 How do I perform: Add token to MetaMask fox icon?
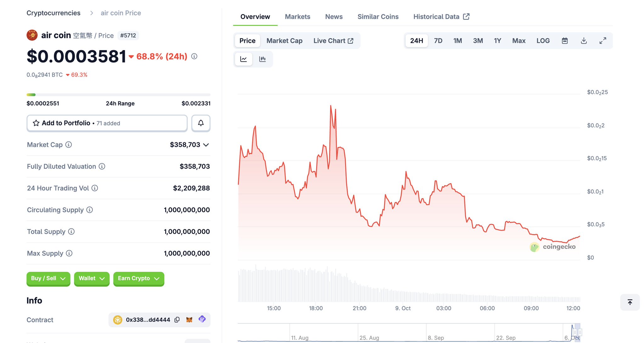(189, 320)
